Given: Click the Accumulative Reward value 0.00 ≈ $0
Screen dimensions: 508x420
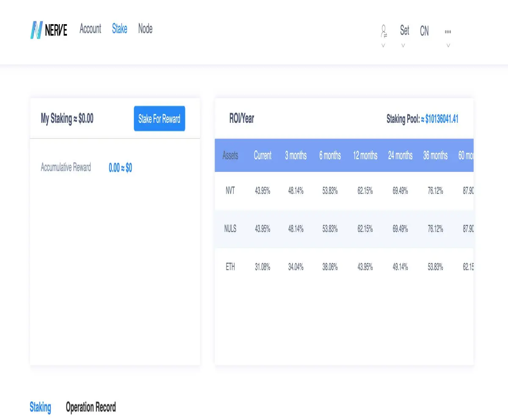Looking at the screenshot, I should [x=120, y=168].
